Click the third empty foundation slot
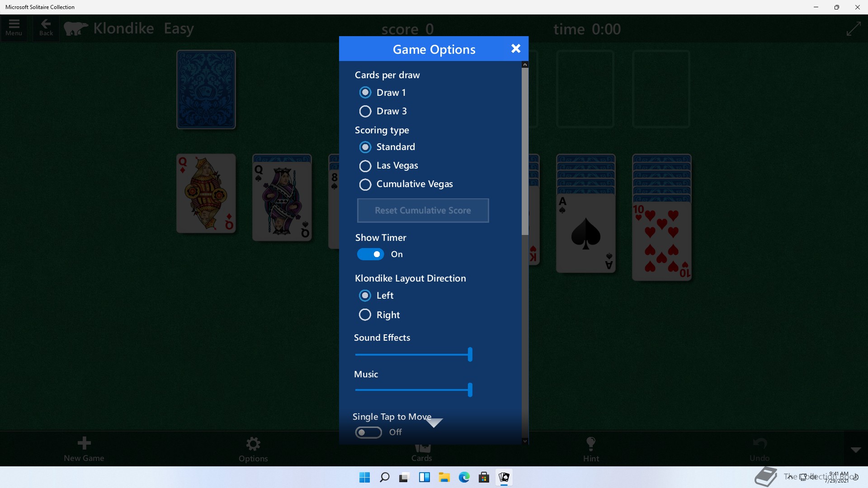 coord(585,89)
